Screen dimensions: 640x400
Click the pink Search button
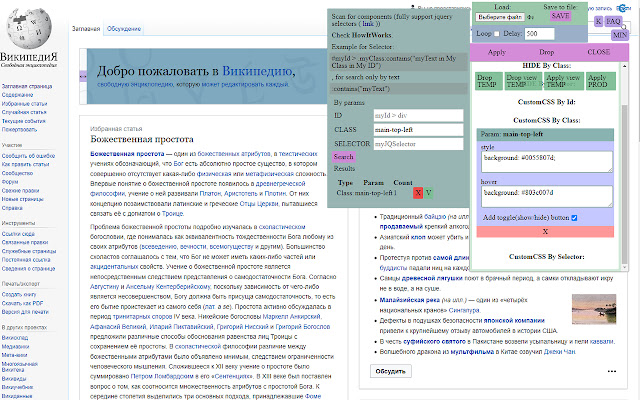coord(343,157)
